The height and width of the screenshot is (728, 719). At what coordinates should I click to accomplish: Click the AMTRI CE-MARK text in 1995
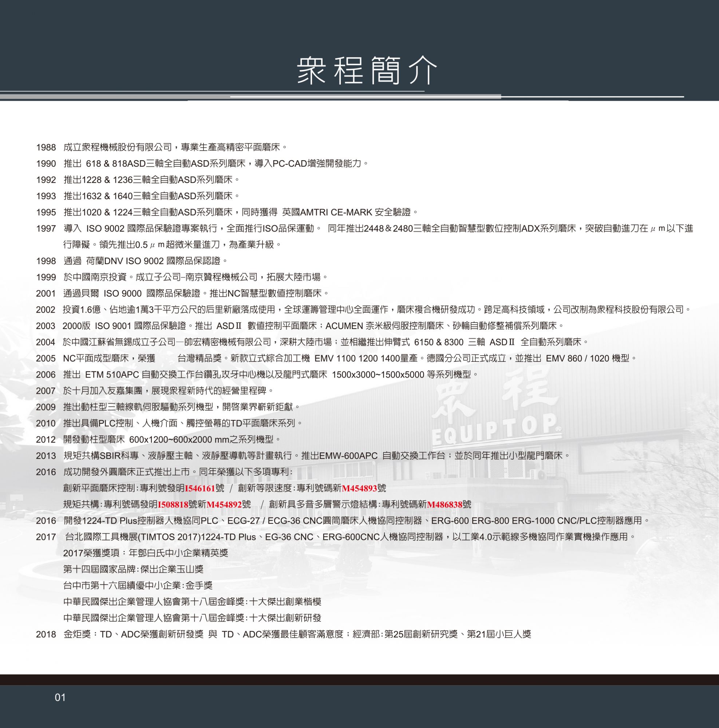pos(336,212)
